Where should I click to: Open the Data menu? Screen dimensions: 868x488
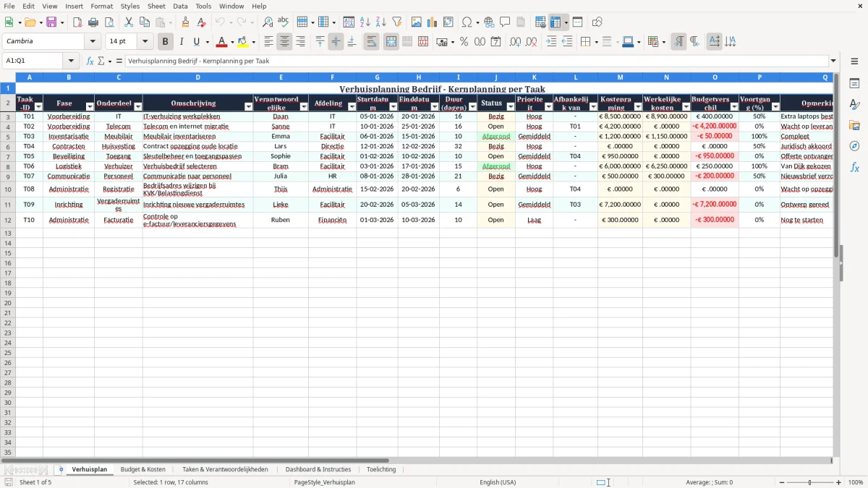tap(180, 6)
